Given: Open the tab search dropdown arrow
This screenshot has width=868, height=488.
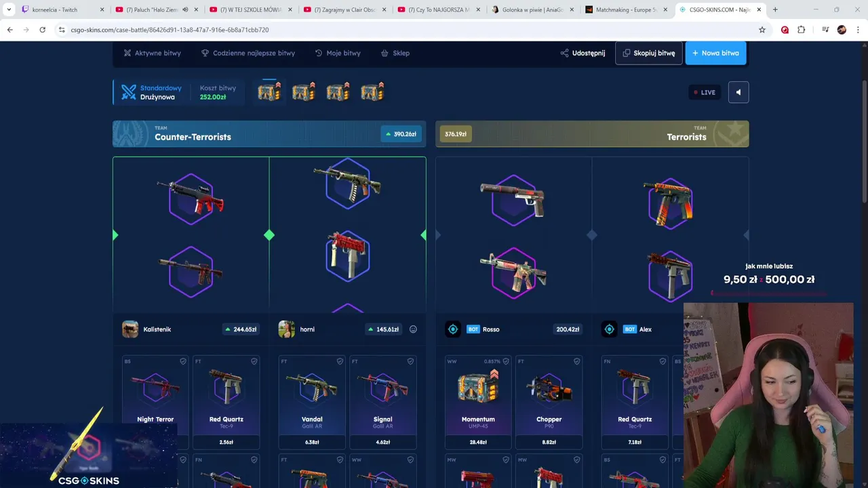Looking at the screenshot, I should tap(9, 9).
